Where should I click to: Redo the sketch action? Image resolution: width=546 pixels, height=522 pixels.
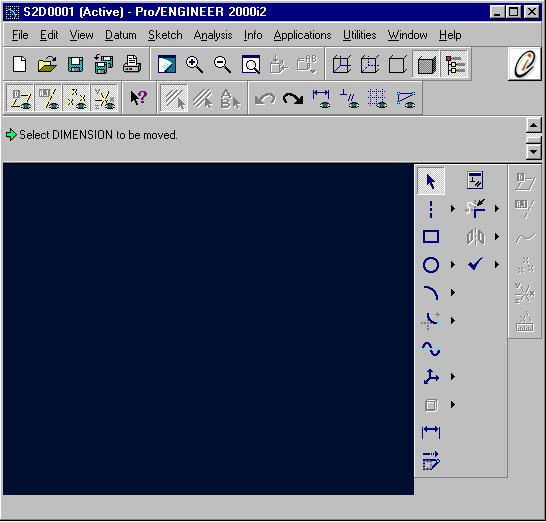[293, 99]
